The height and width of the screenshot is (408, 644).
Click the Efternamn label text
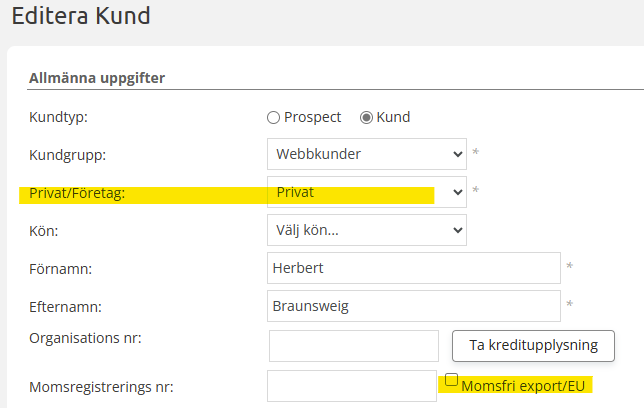point(65,307)
